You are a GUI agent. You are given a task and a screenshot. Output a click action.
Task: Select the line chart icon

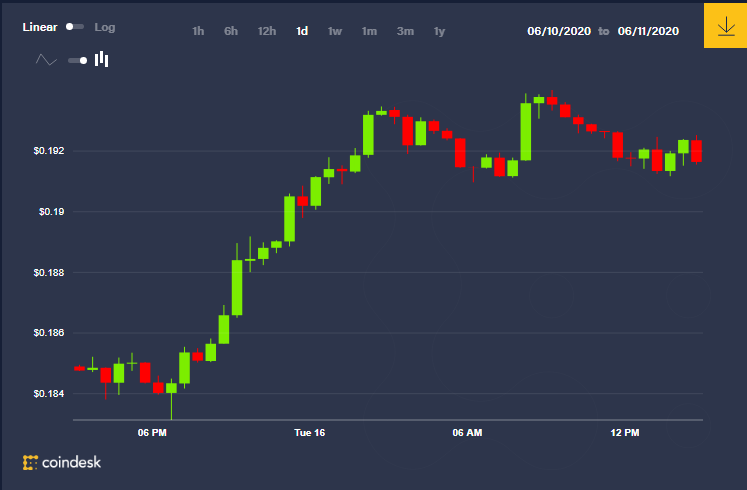(x=46, y=60)
